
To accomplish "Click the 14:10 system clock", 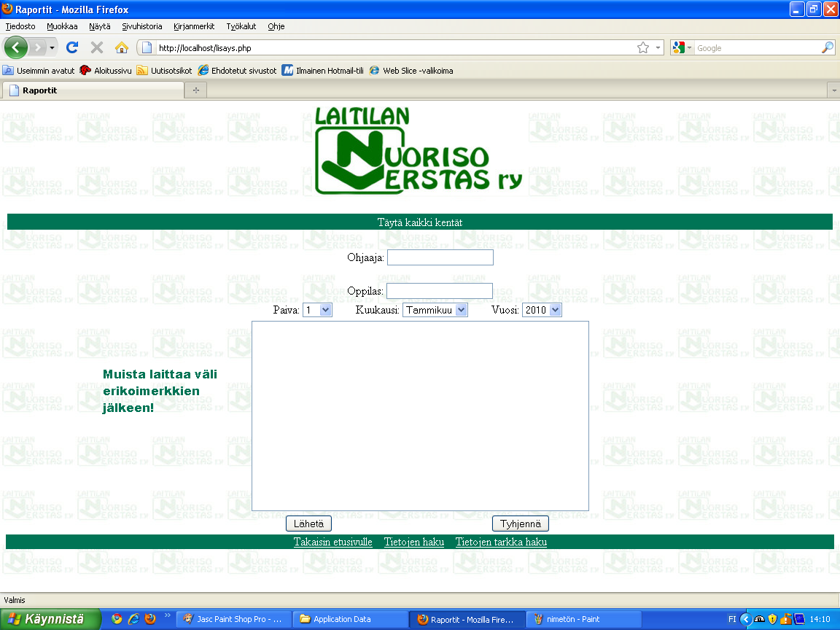I will [820, 619].
